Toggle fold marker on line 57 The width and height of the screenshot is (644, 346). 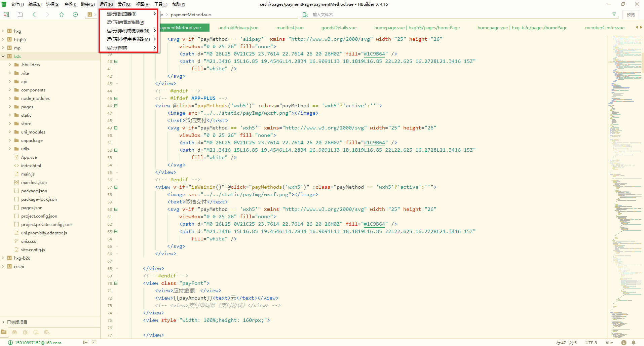(x=116, y=187)
